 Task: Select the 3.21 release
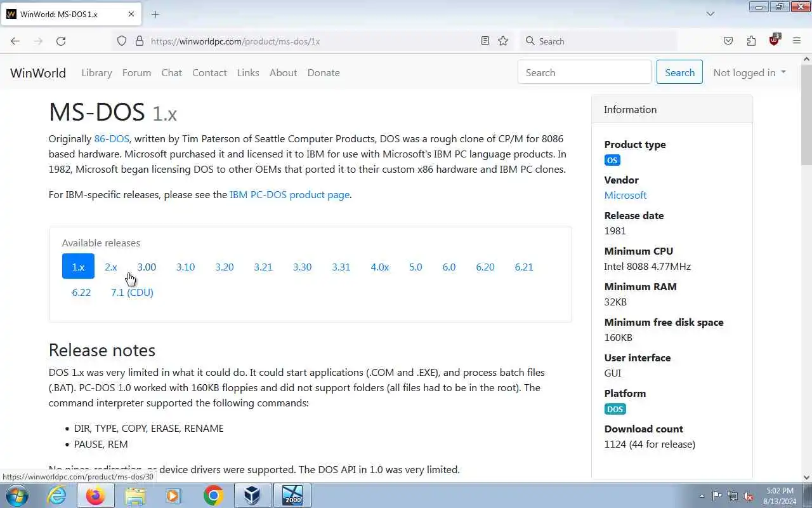(x=263, y=267)
